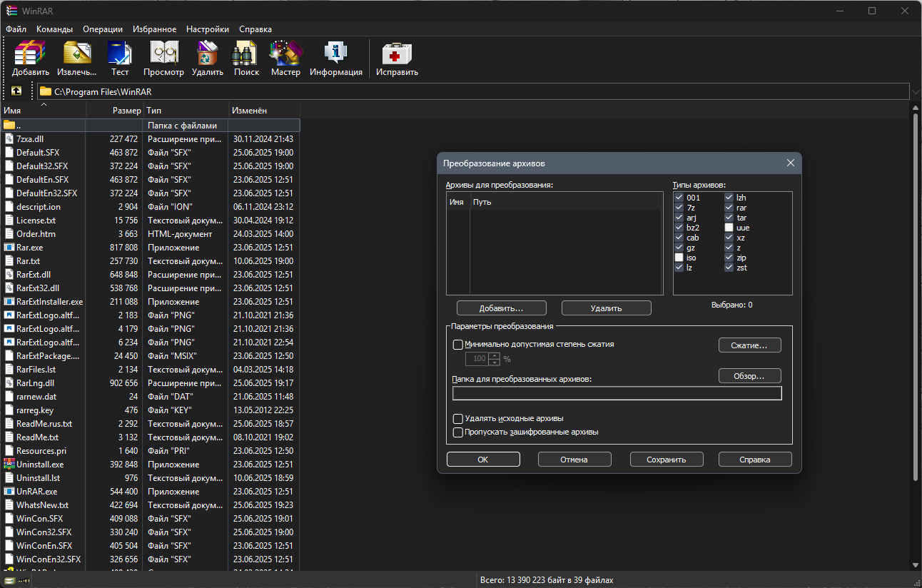Click the Сохранить button
Image resolution: width=922 pixels, height=588 pixels.
667,460
